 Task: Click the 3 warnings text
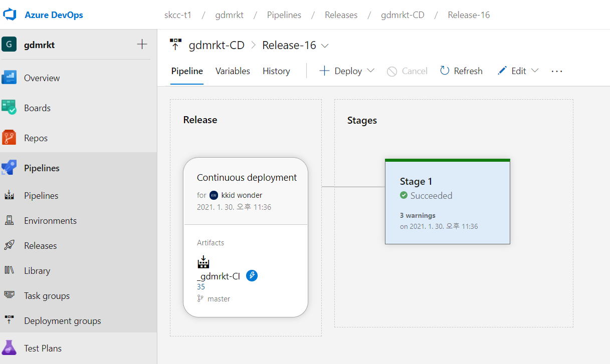click(x=418, y=215)
